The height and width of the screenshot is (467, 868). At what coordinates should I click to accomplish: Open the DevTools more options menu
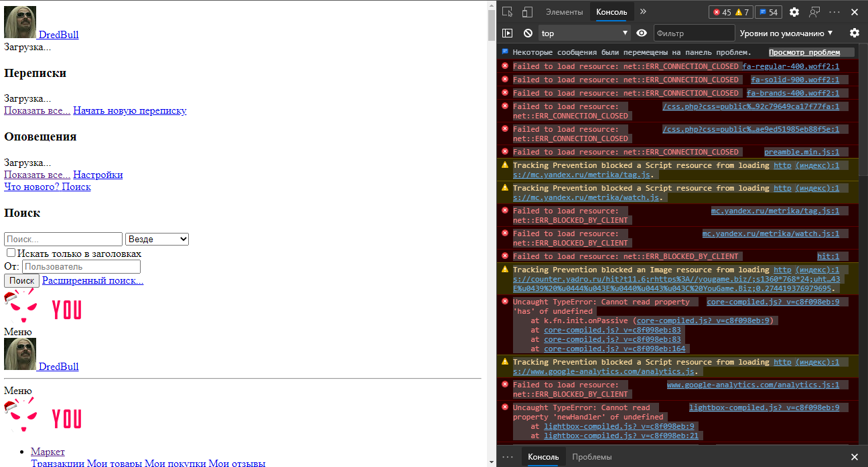(834, 11)
